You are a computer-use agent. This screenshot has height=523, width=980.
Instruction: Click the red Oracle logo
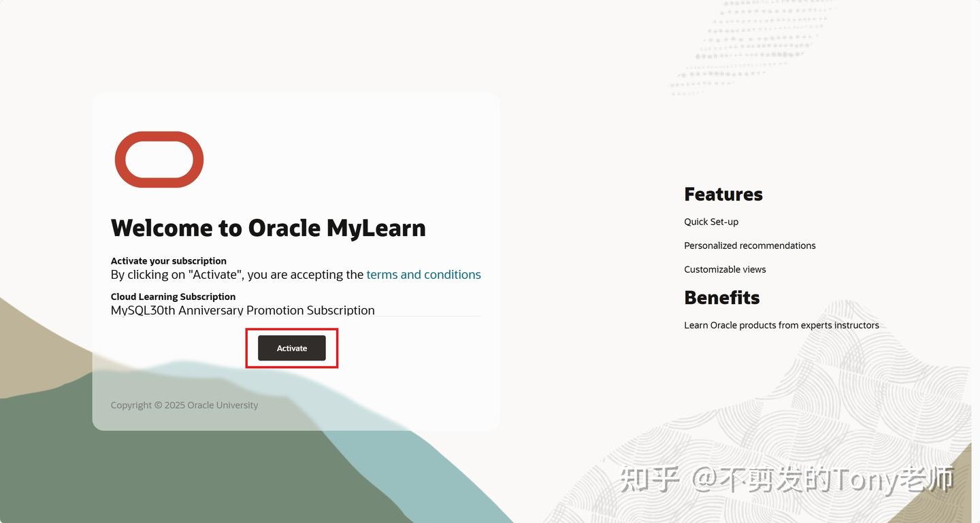[159, 160]
